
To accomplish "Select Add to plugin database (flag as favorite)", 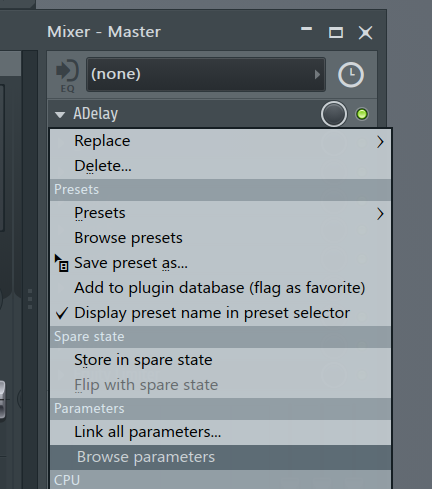I will 220,288.
